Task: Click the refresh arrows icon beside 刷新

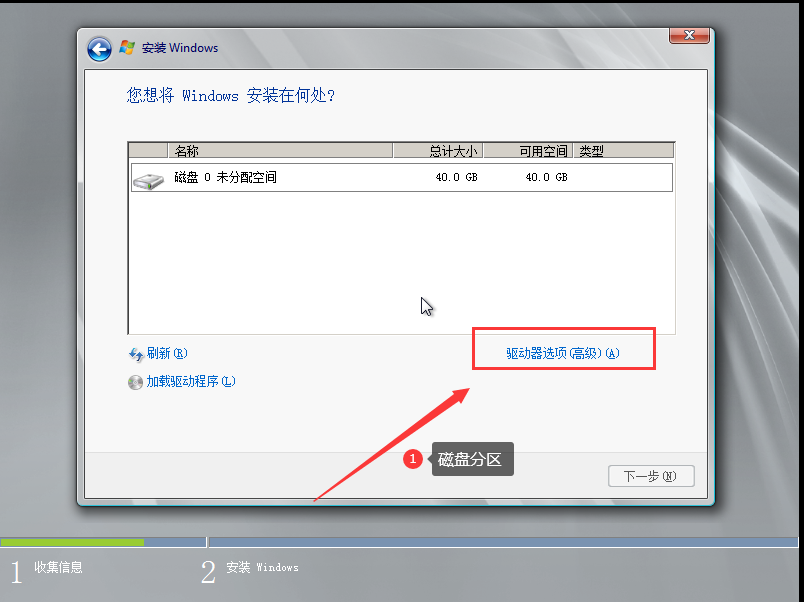Action: [x=136, y=354]
